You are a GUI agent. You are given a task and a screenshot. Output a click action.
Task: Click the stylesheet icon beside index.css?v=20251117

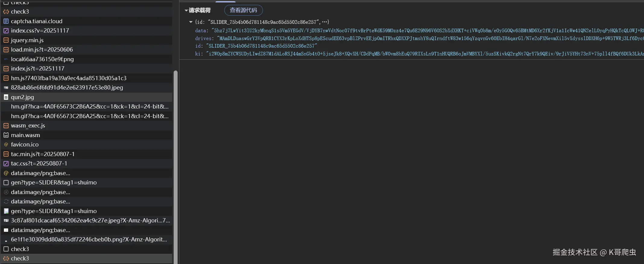pyautogui.click(x=6, y=30)
